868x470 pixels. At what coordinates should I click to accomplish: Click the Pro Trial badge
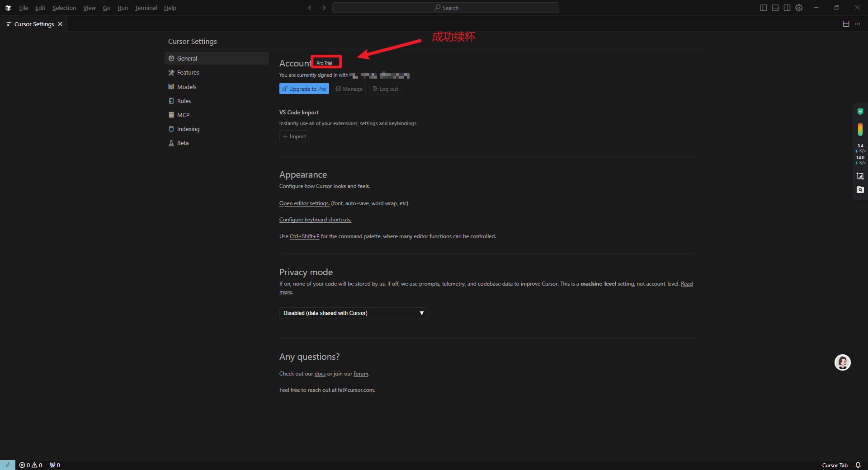pos(325,63)
